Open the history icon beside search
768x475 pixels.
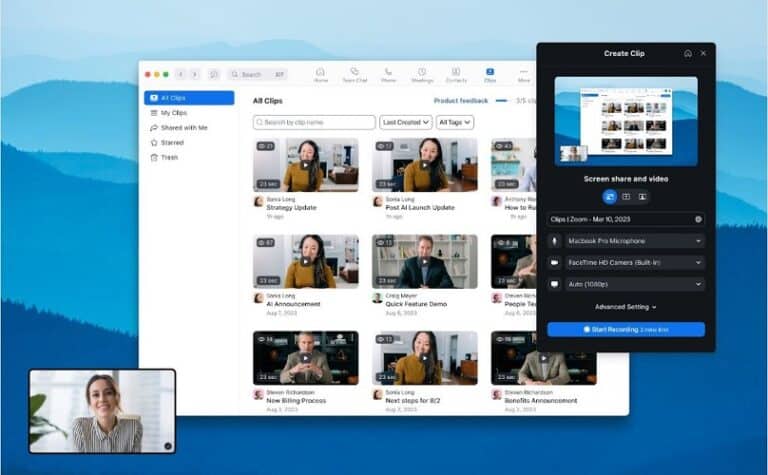coord(214,74)
